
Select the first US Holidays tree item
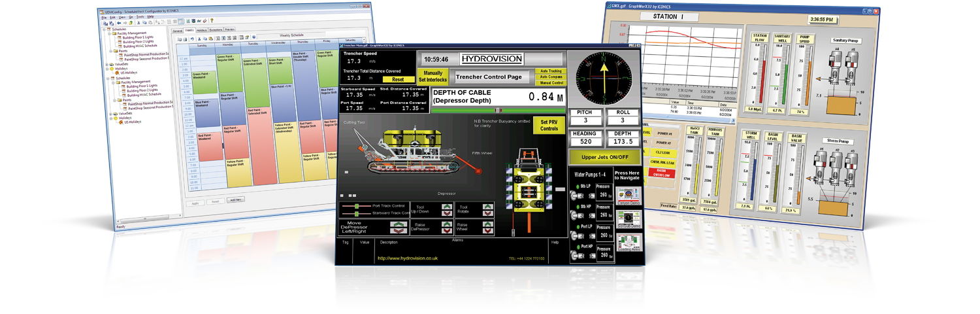[129, 73]
